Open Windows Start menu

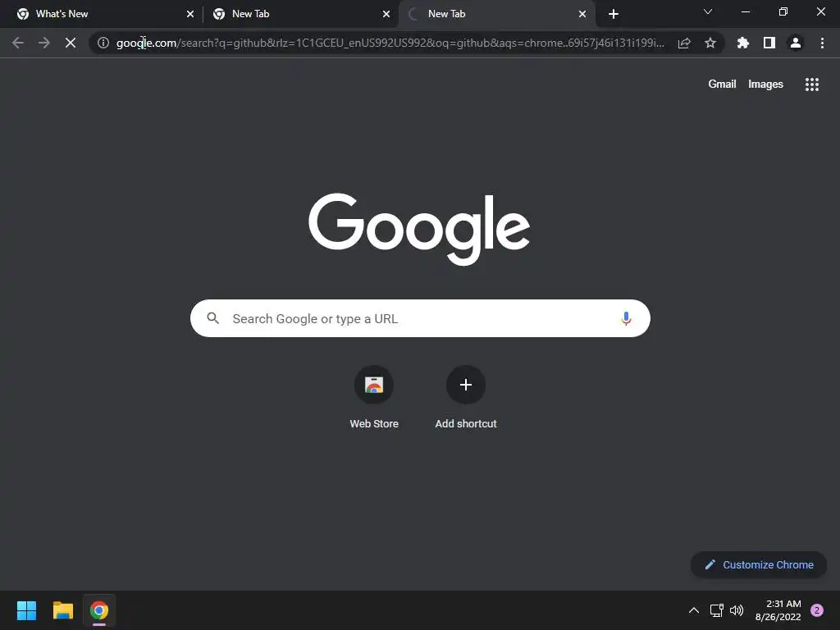(x=26, y=610)
